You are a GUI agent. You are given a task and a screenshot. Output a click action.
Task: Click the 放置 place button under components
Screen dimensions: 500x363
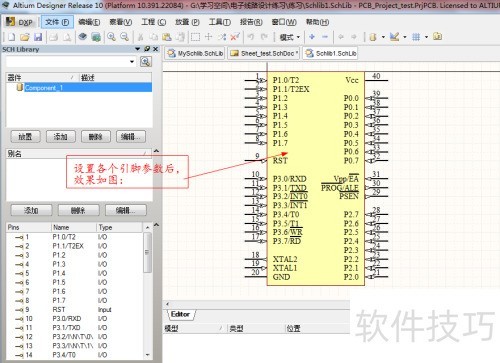[x=25, y=137]
